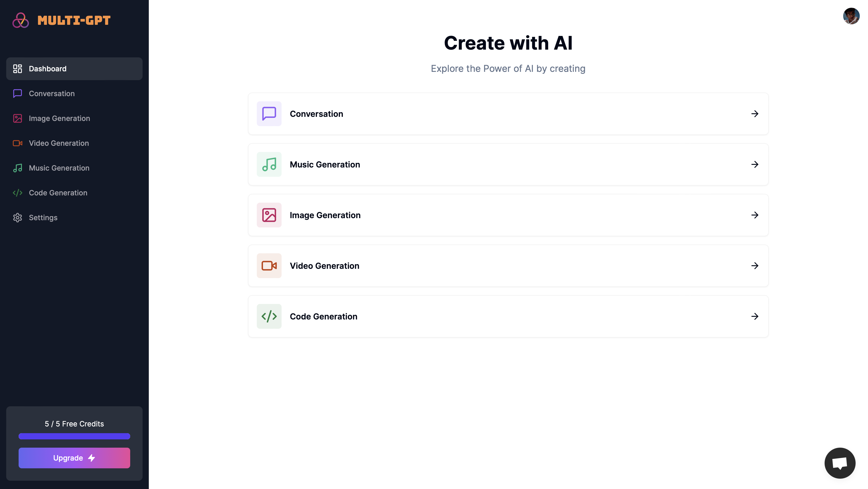Select the Dashboard menu item

point(74,68)
